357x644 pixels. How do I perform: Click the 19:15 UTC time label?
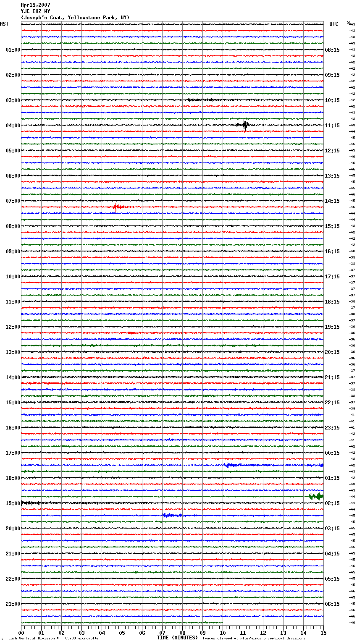pos(332,327)
